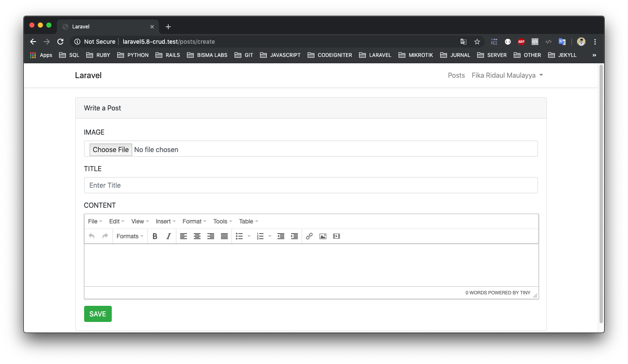
Task: Click the Choose File button
Action: [110, 150]
